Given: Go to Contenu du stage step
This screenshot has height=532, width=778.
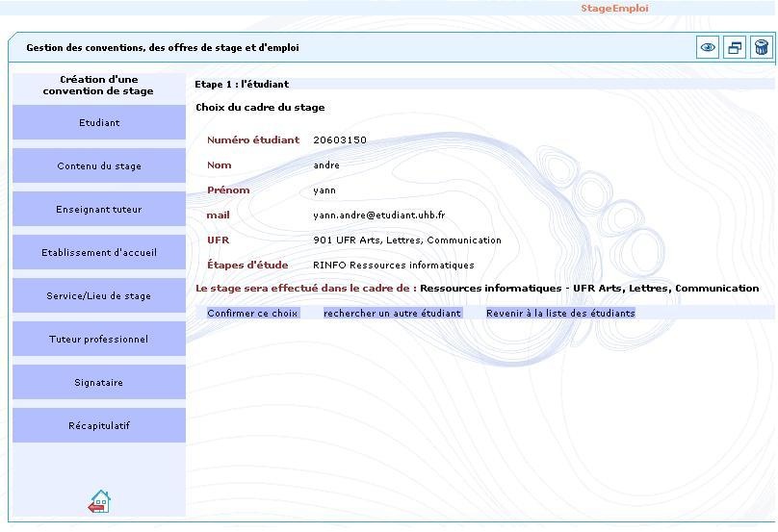Looking at the screenshot, I should click(x=99, y=165).
